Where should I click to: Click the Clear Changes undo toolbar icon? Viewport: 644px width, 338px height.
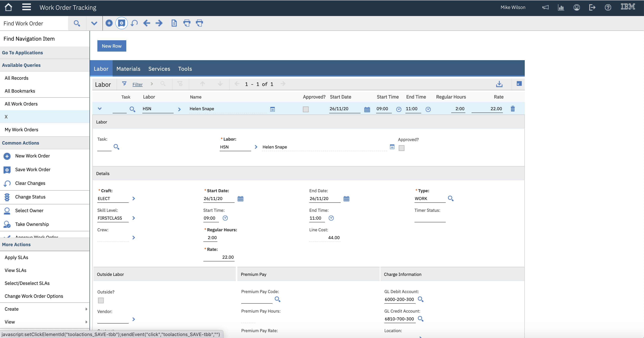[x=134, y=23]
